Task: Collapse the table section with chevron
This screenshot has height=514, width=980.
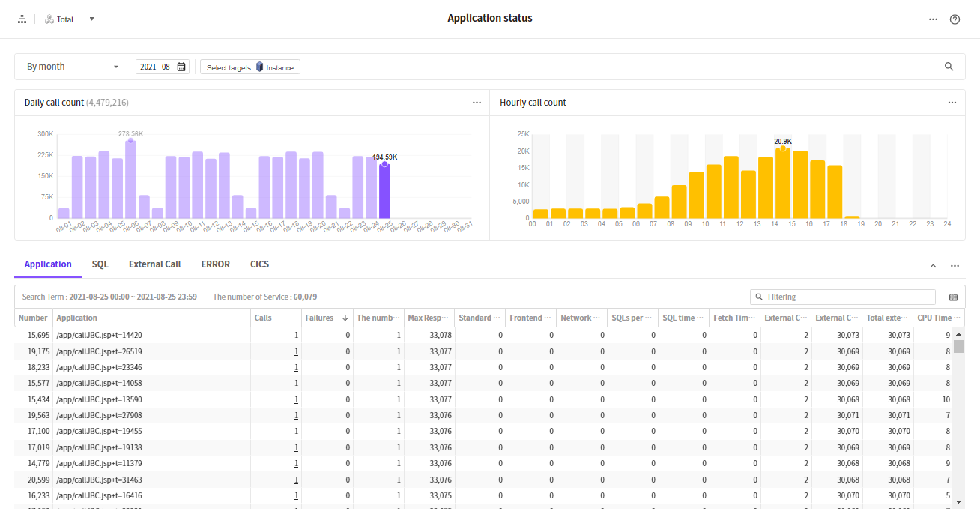Action: pyautogui.click(x=933, y=266)
